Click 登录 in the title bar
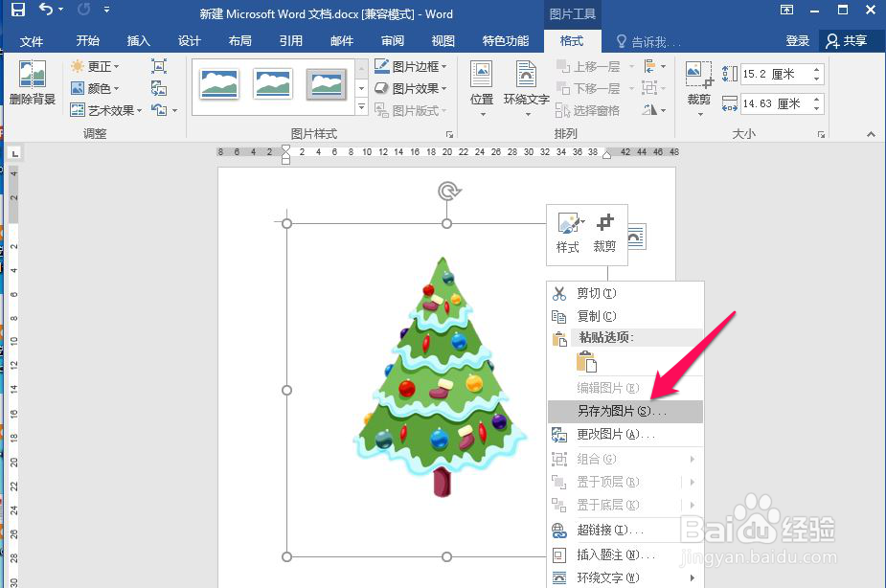886x588 pixels. click(798, 41)
